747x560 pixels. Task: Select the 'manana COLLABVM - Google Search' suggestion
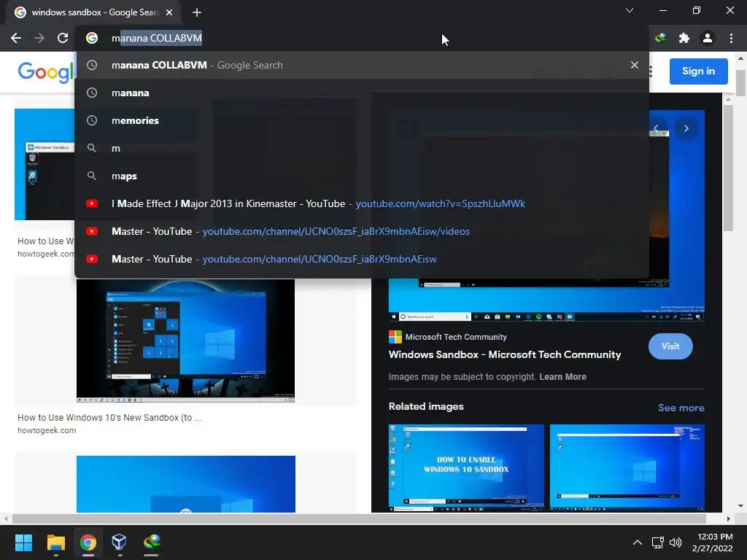[362, 65]
